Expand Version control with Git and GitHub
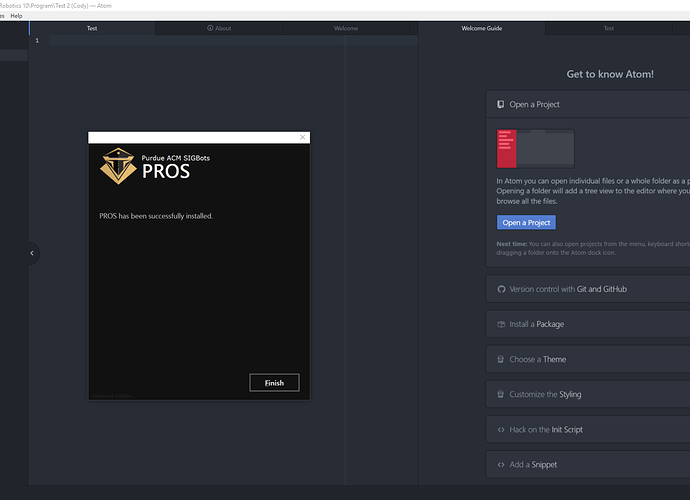The image size is (690, 500). (x=588, y=289)
